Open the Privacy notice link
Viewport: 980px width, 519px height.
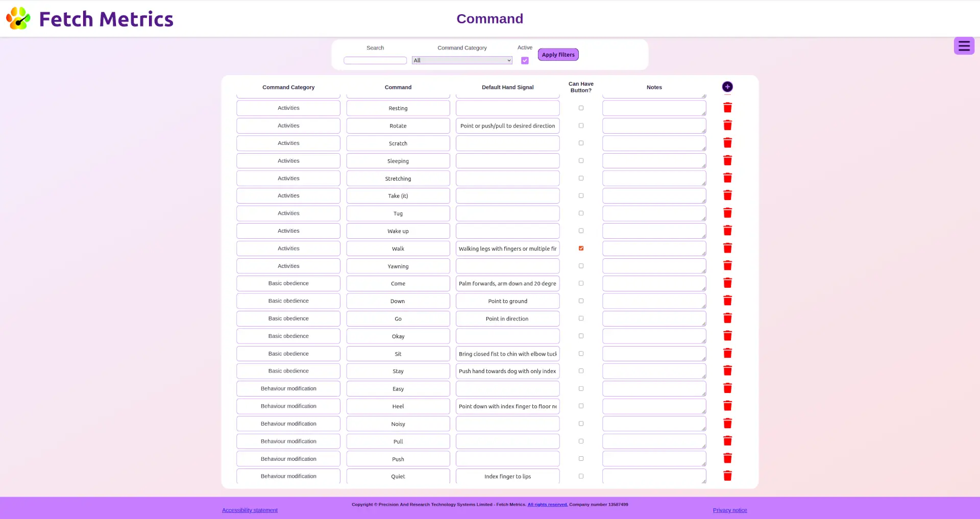coord(729,510)
